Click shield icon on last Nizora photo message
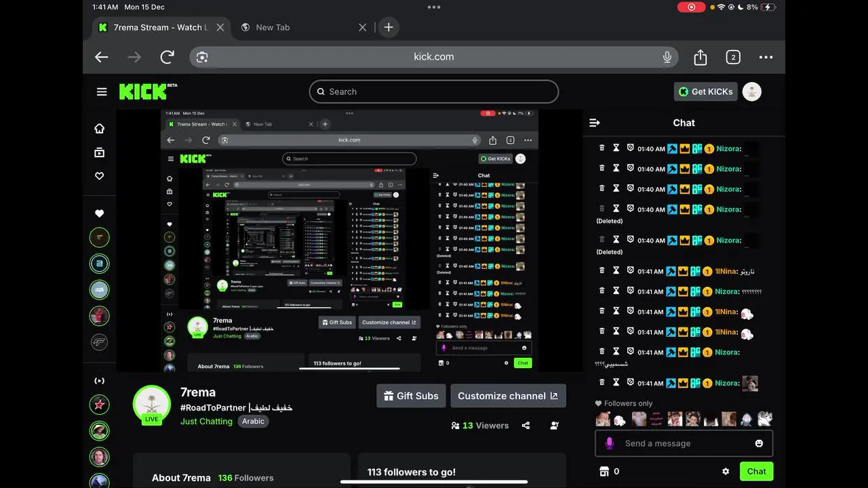 [630, 382]
